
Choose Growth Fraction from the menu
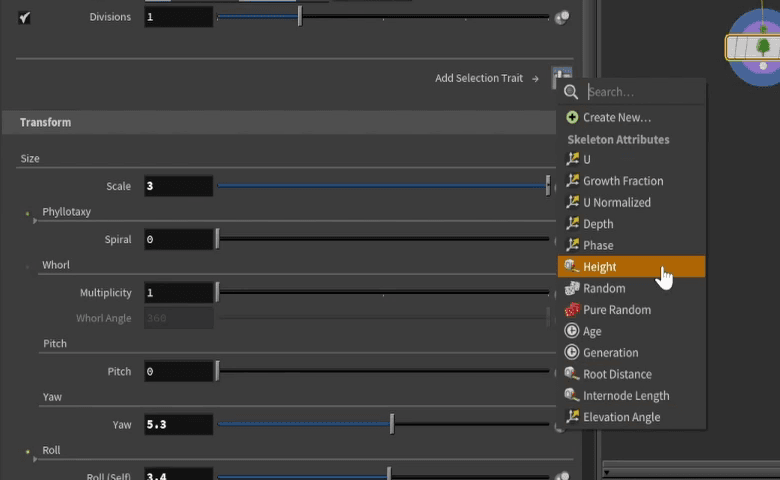tap(631, 181)
